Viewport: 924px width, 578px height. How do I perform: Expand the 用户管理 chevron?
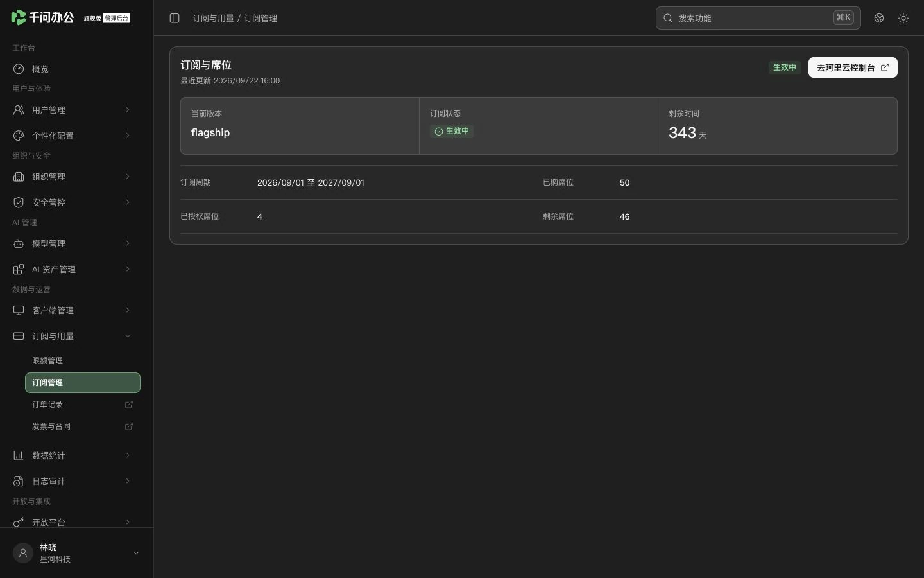pyautogui.click(x=128, y=110)
